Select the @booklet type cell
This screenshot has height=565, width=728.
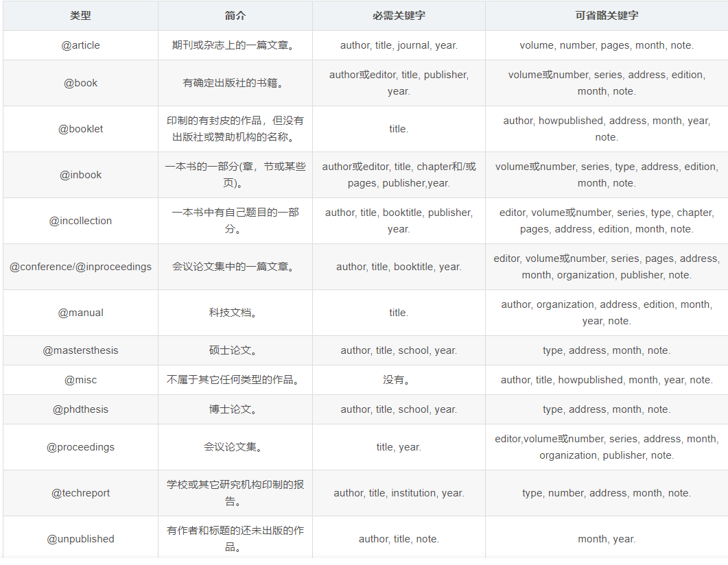click(x=80, y=129)
